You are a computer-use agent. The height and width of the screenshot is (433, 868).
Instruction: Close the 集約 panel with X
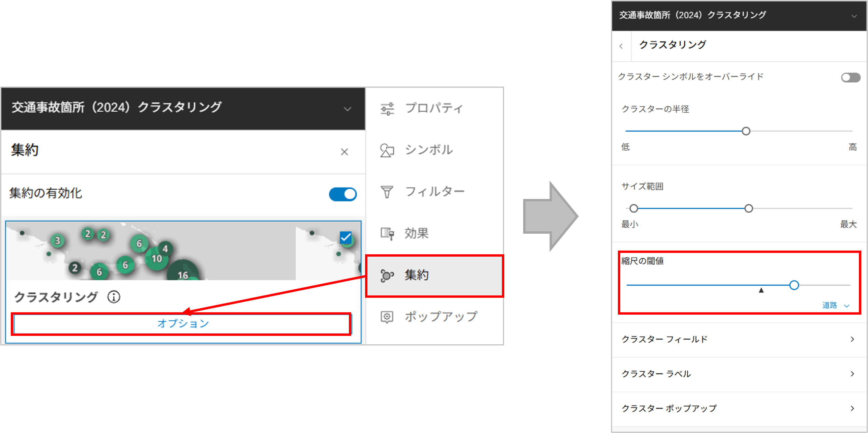tap(344, 152)
